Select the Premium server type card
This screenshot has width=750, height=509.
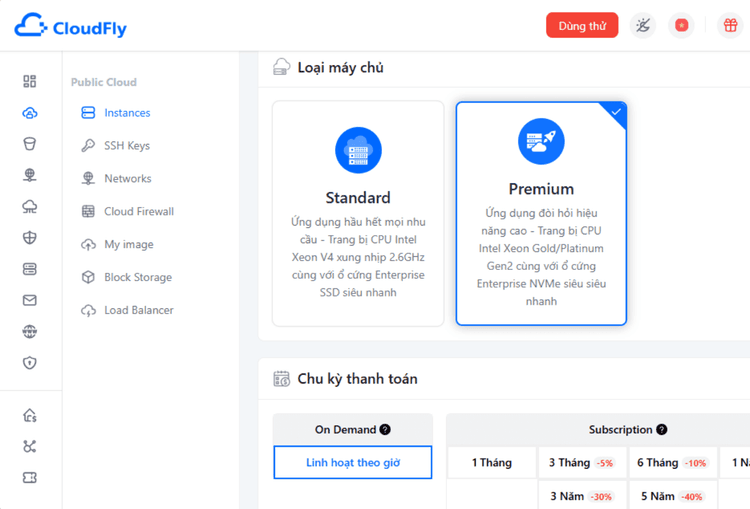tap(541, 213)
